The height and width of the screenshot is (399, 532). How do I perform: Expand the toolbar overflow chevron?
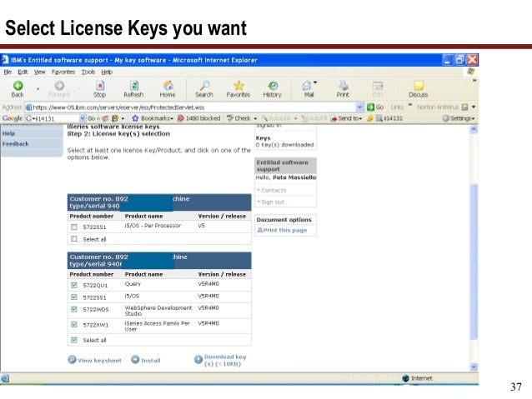(474, 80)
